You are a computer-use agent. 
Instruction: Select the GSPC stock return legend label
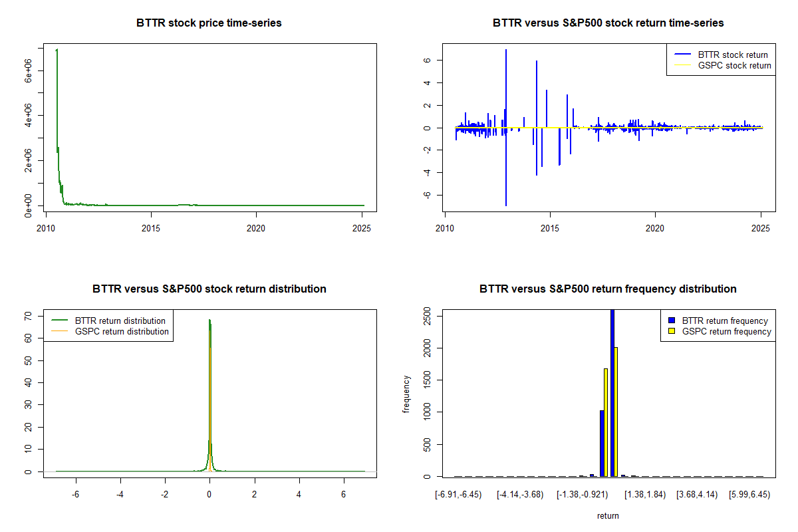pos(734,65)
